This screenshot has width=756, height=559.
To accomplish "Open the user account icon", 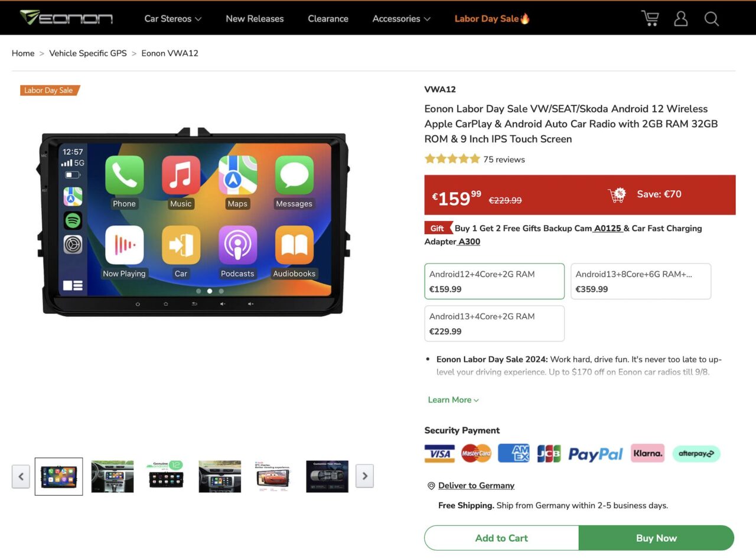I will 681,18.
